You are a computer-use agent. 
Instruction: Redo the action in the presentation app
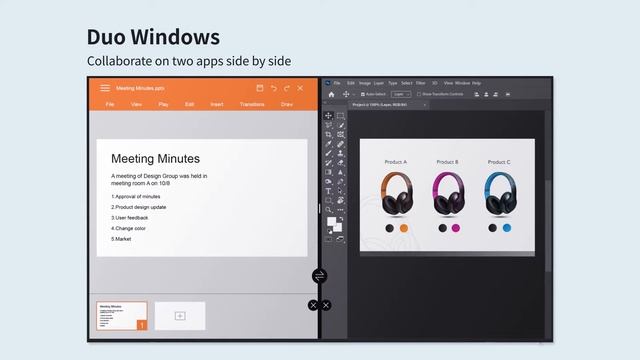click(x=287, y=88)
